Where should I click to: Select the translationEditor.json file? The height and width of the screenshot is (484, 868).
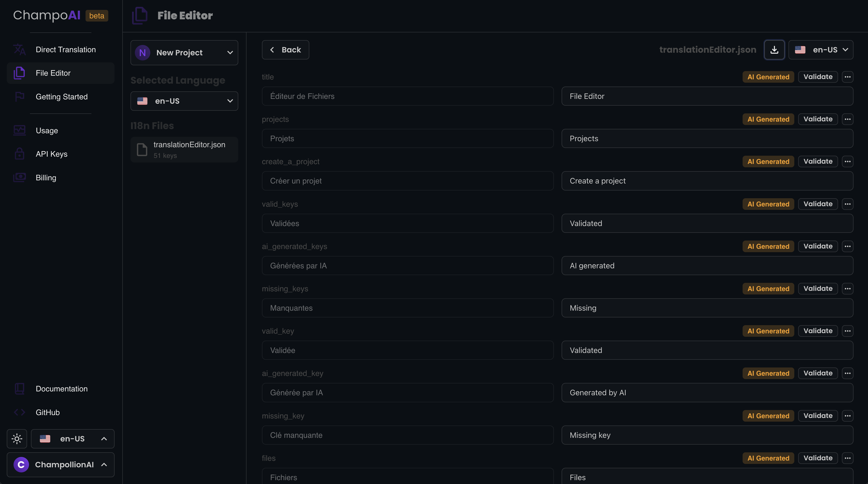pos(184,150)
